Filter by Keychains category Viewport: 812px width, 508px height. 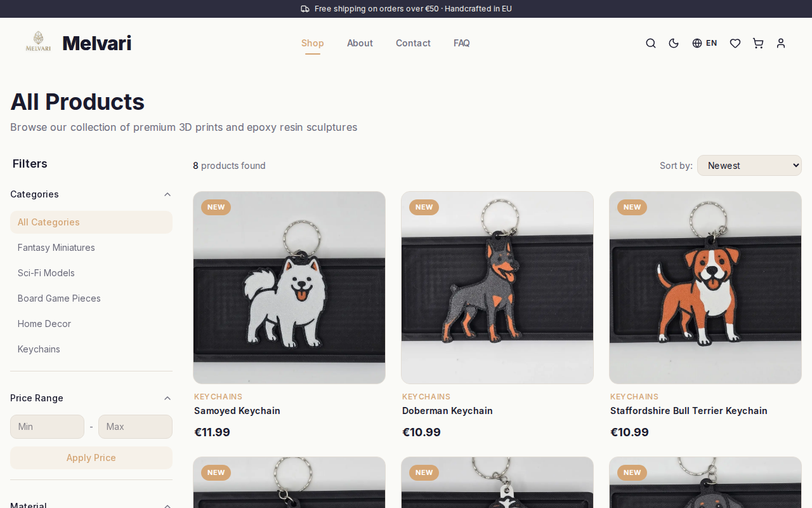[91, 349]
